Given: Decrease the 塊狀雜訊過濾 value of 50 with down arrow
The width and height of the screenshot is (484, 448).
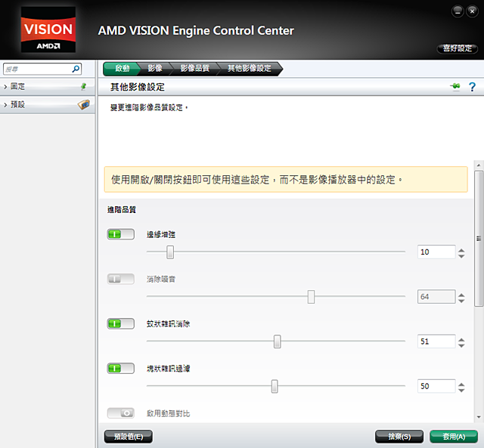Looking at the screenshot, I should tap(461, 391).
